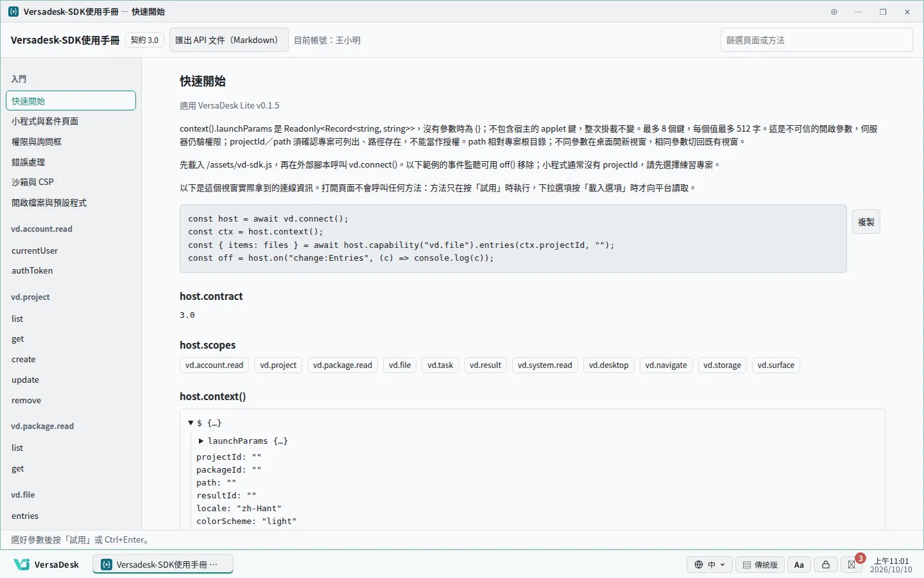Click the taskbar clock showing 上午11:01

click(891, 565)
